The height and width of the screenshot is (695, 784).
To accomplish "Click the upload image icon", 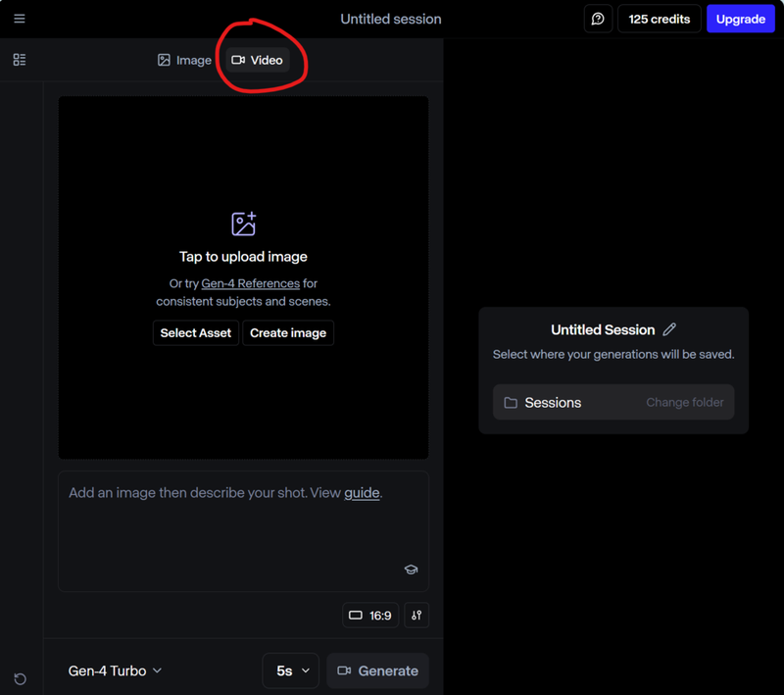I will (x=243, y=223).
